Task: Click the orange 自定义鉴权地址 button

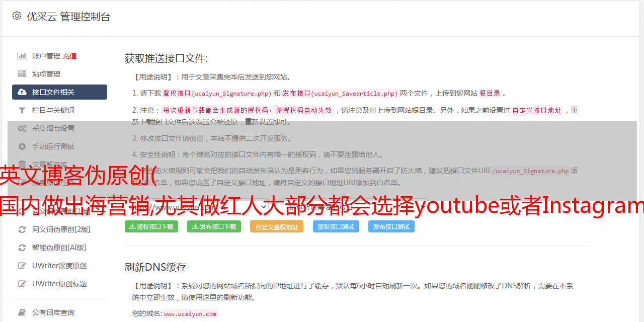Action: click(x=277, y=227)
